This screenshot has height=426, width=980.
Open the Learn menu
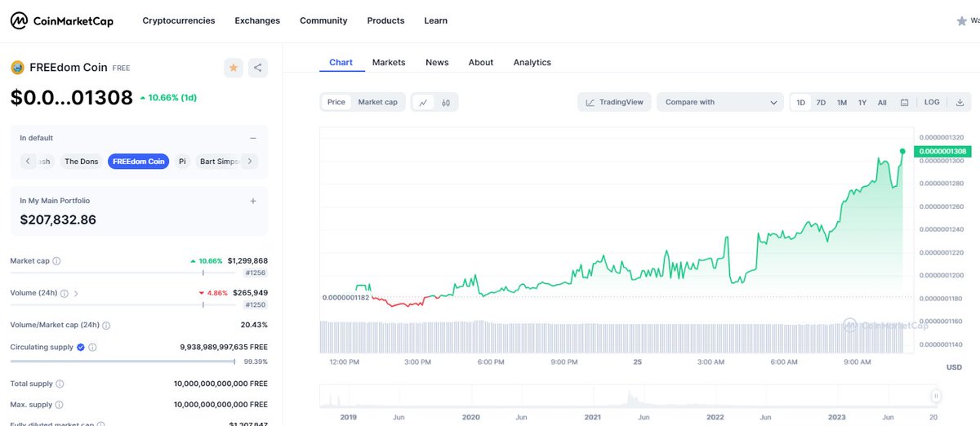436,20
